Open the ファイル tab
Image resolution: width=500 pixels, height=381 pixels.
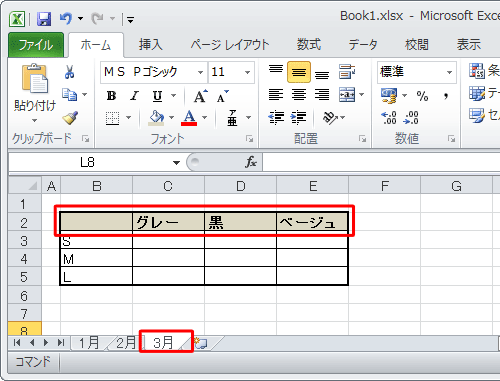[36, 45]
